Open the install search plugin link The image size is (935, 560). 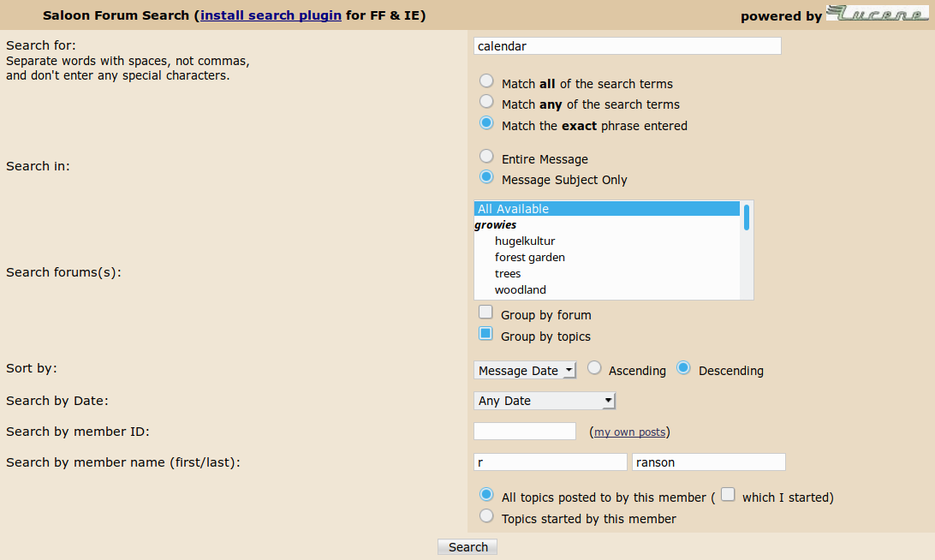click(x=271, y=15)
